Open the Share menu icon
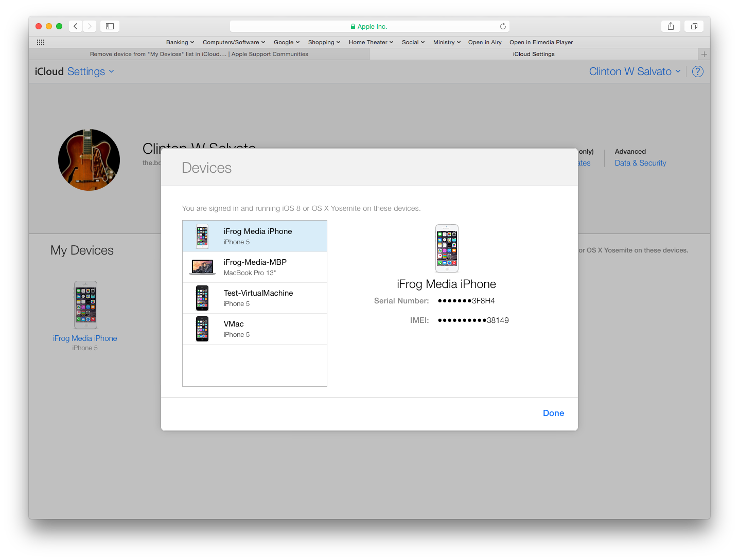The height and width of the screenshot is (560, 739). 671,26
